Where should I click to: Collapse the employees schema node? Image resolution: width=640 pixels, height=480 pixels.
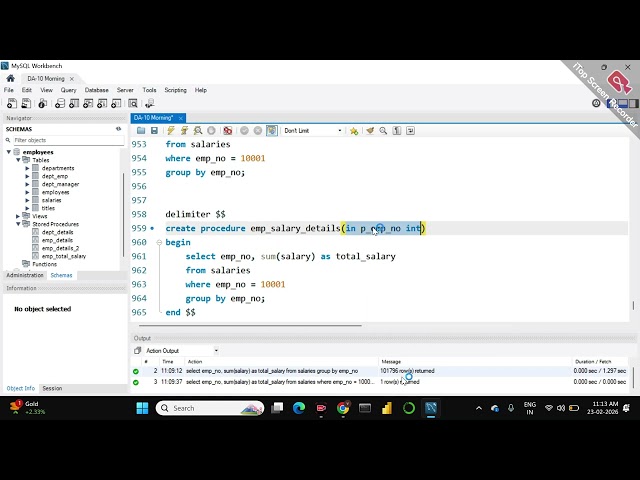click(x=9, y=152)
